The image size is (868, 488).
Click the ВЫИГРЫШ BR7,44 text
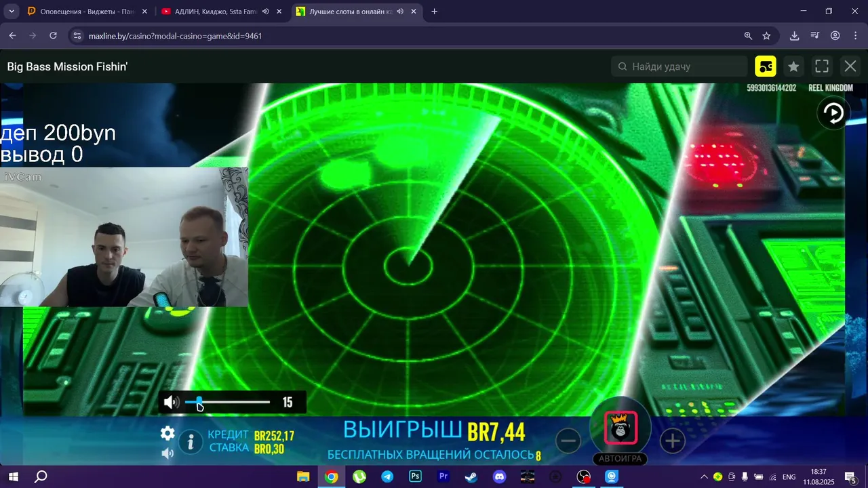pyautogui.click(x=434, y=430)
